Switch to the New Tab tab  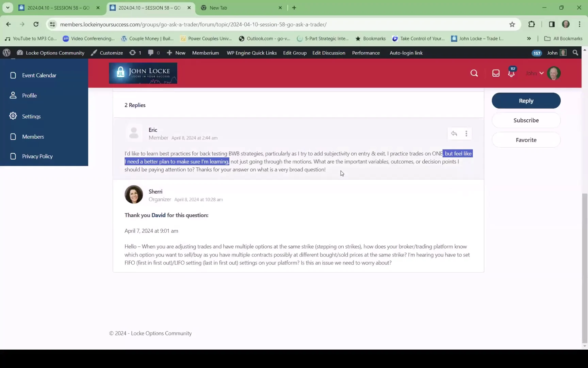pyautogui.click(x=241, y=7)
